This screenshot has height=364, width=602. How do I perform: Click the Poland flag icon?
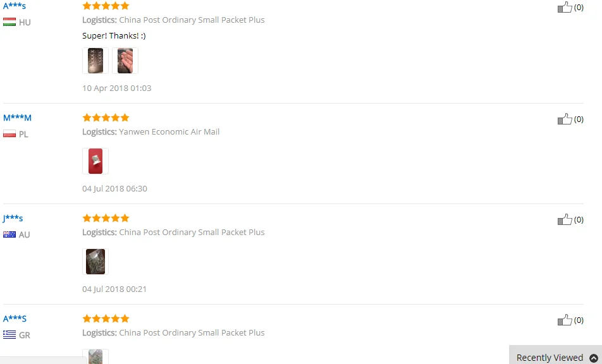tap(9, 134)
